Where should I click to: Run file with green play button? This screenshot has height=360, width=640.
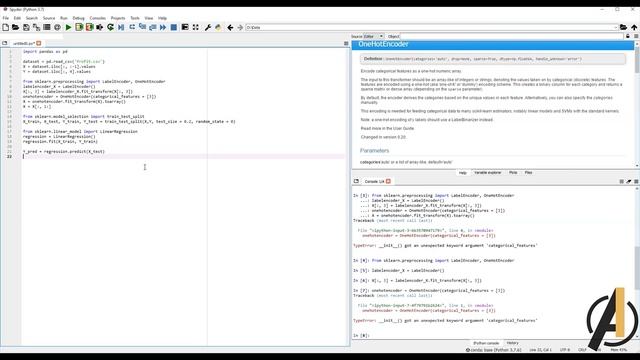[69, 27]
